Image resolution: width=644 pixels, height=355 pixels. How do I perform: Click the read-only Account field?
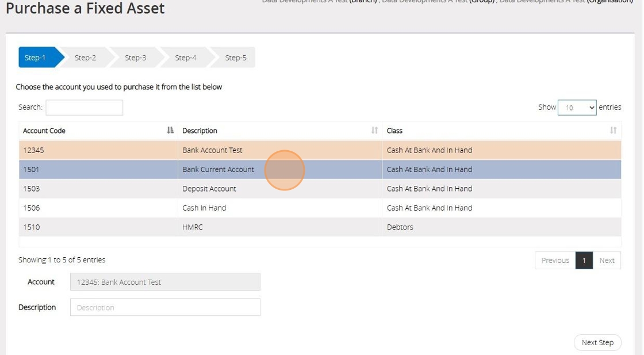click(165, 282)
